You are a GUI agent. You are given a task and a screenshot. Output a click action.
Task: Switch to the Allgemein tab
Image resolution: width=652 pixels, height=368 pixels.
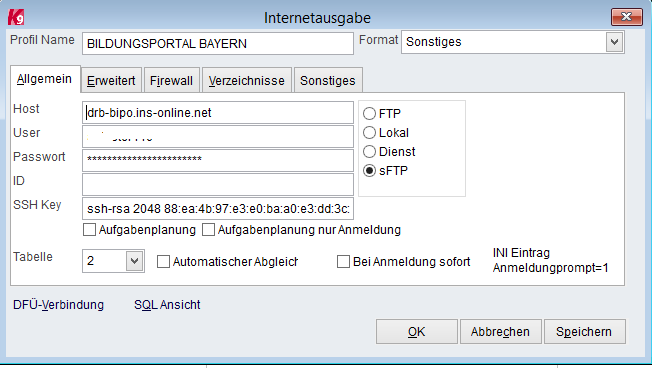tap(44, 79)
